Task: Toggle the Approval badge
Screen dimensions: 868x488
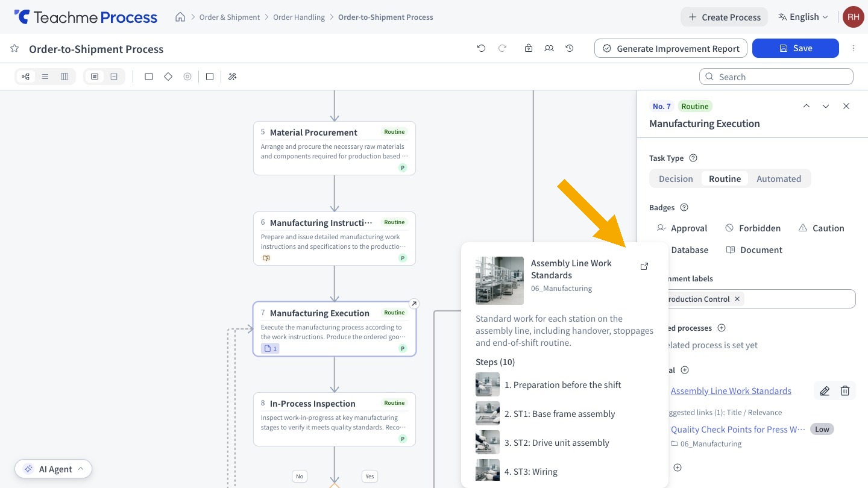Action: point(682,228)
